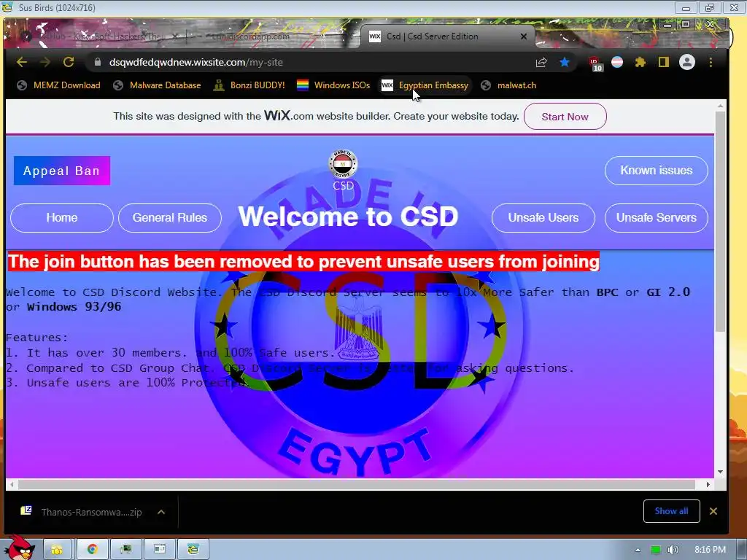747x560 pixels.
Task: Show hidden system tray icons
Action: [638, 550]
